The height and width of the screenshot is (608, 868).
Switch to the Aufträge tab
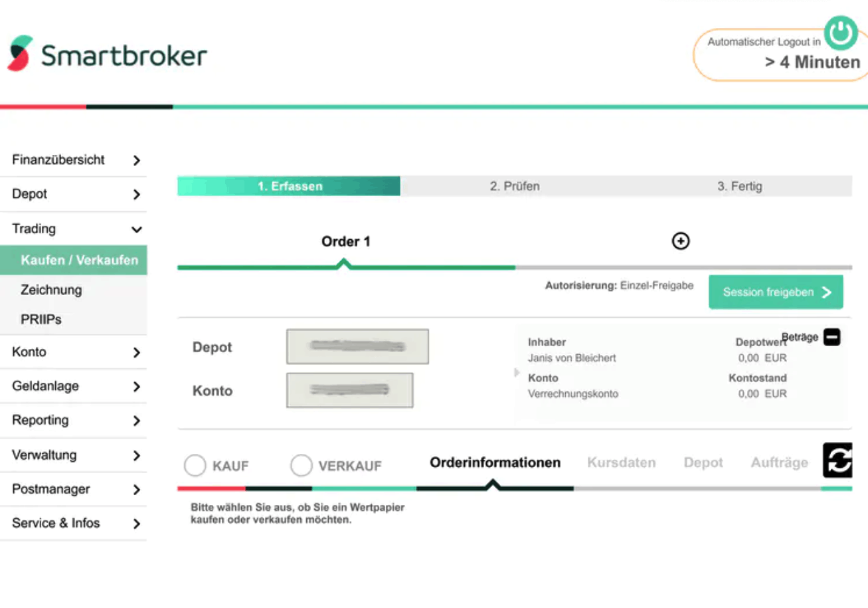(x=780, y=462)
